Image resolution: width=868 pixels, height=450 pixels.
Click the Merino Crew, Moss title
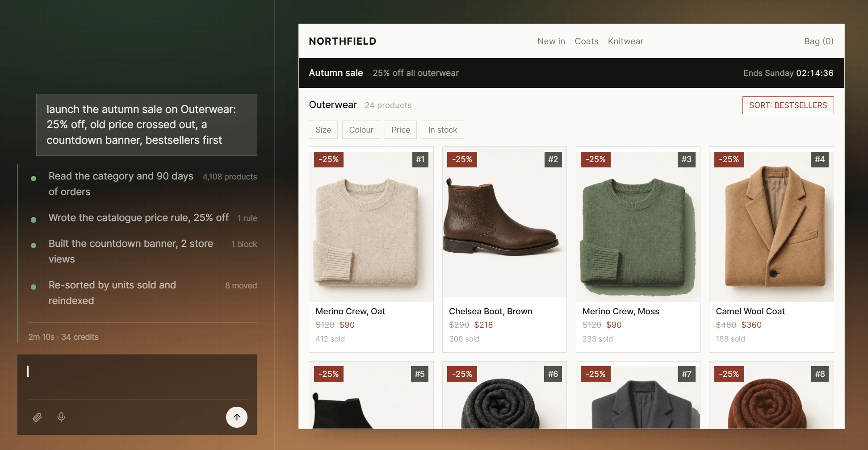[x=621, y=311]
